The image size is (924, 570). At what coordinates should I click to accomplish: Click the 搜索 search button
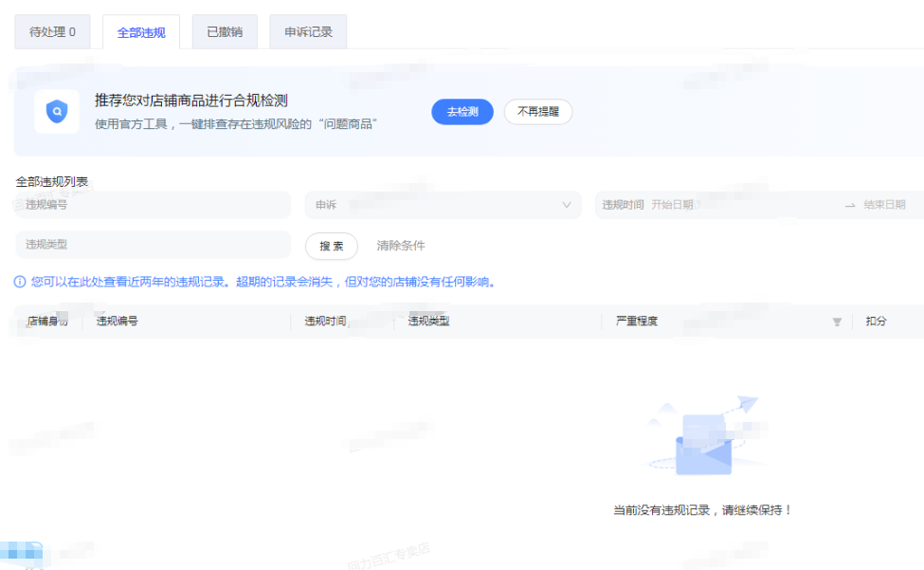331,246
